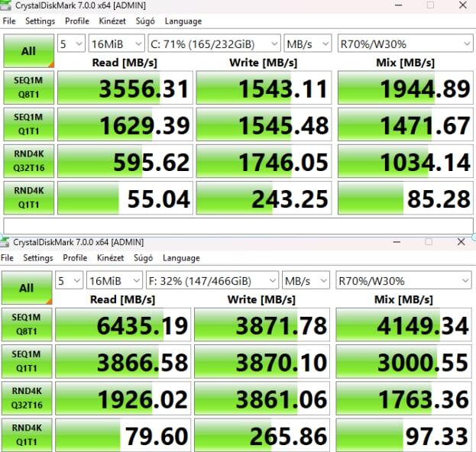This screenshot has width=476, height=452.
Task: Open drive dropdown showing F: 32%
Action: click(212, 281)
